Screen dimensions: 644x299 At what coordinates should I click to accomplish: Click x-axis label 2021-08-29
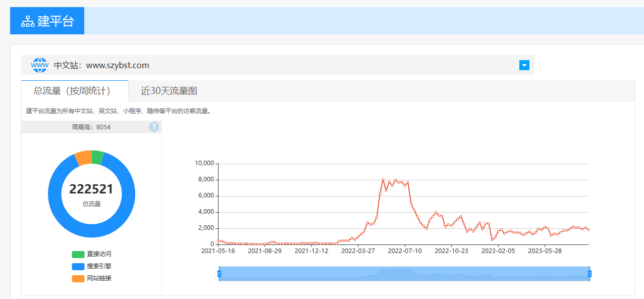[264, 251]
